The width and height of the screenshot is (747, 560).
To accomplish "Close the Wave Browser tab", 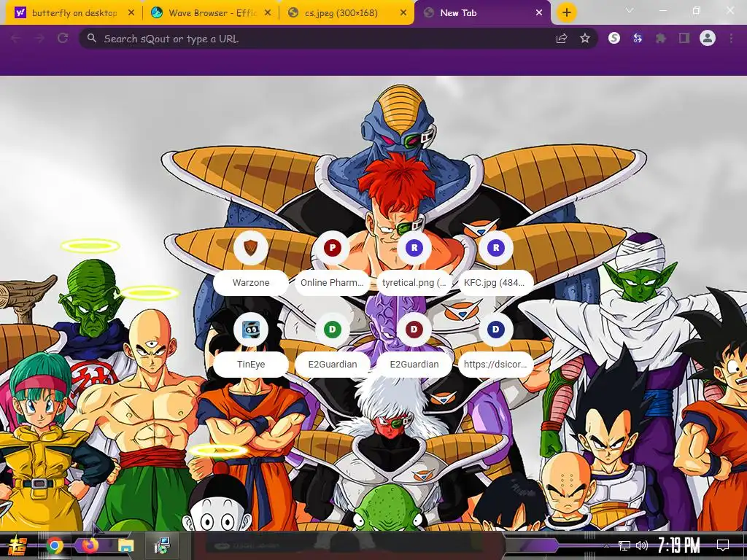I will tap(268, 13).
